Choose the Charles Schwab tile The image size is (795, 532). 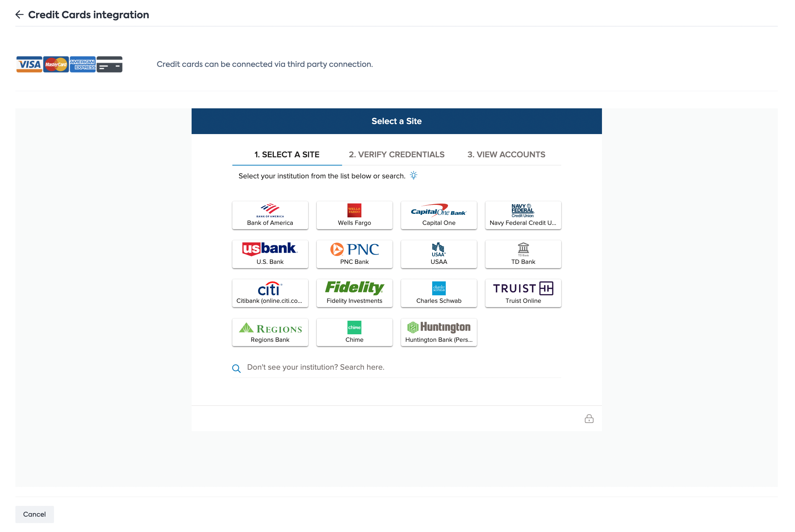coord(439,293)
